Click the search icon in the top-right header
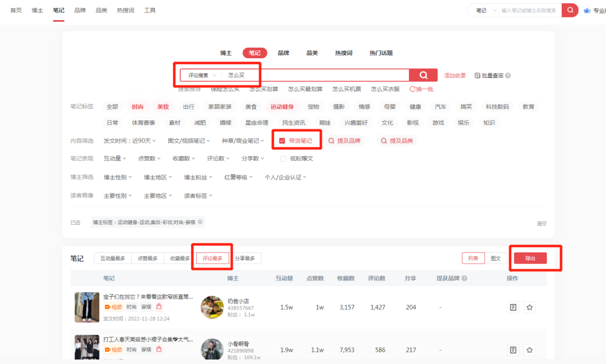The width and height of the screenshot is (606, 364). click(570, 10)
